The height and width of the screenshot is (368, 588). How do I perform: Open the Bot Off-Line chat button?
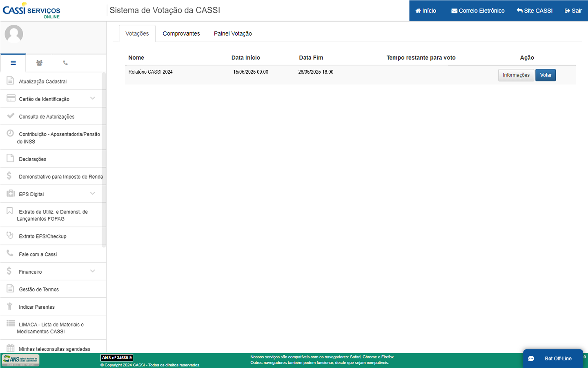pos(553,359)
